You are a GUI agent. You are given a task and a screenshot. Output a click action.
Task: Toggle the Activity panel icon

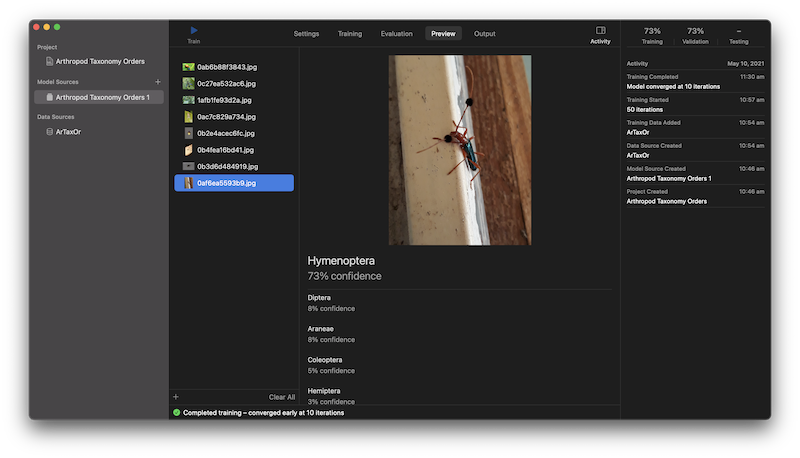[x=600, y=33]
